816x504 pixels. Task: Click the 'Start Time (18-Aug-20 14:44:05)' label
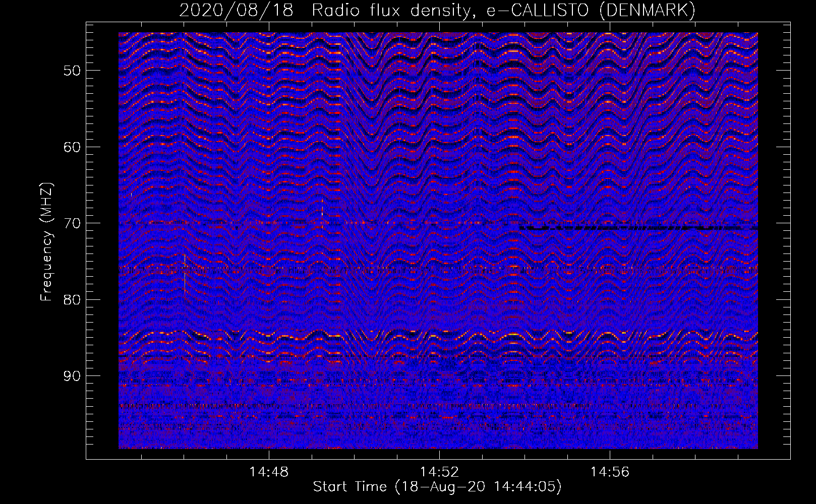[x=437, y=487]
